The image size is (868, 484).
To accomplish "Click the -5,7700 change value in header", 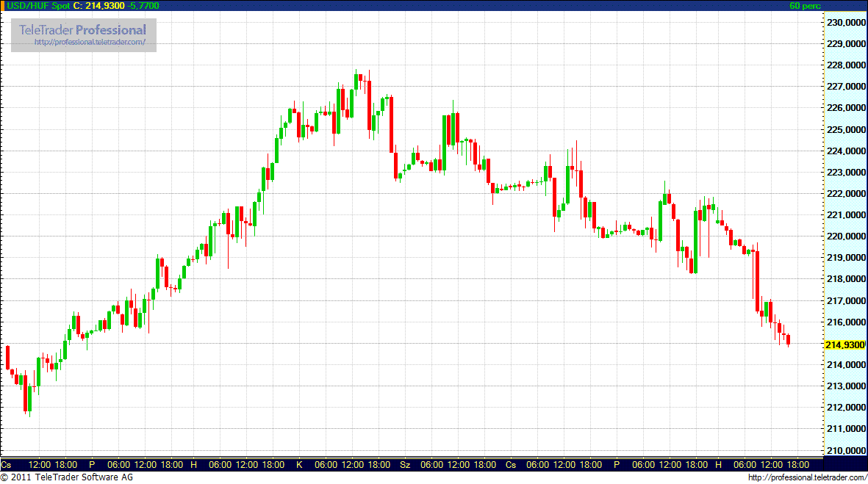I will click(143, 6).
